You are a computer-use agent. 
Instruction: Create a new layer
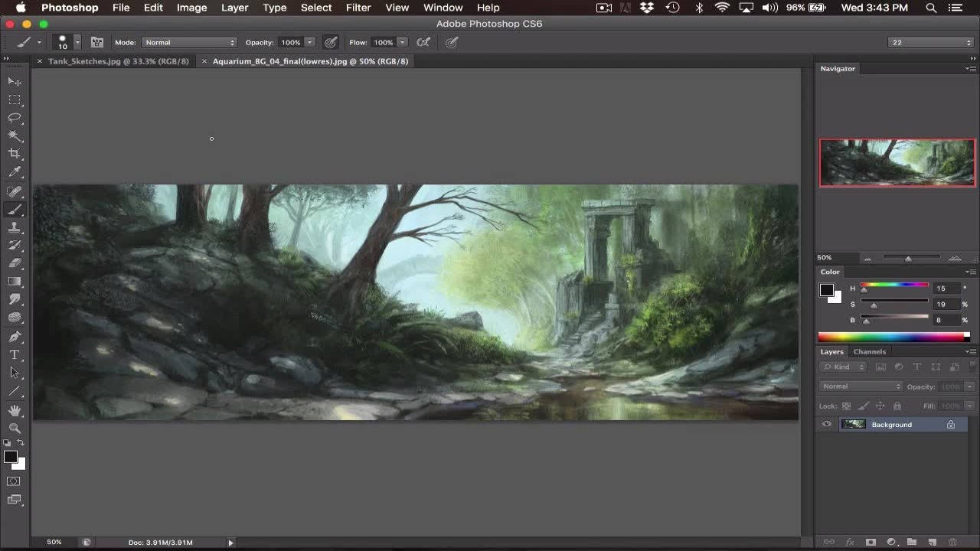pos(933,542)
